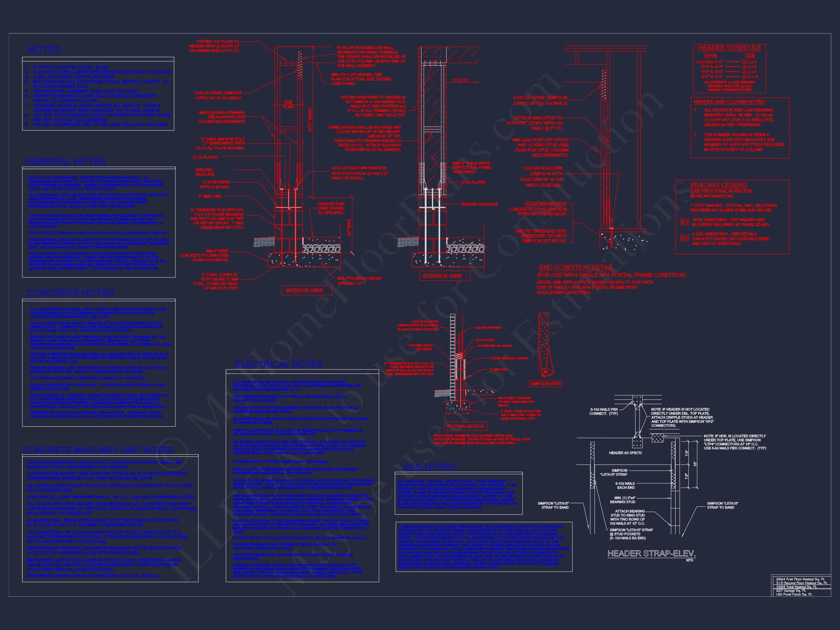Select the NOTES heading at top left
The height and width of the screenshot is (630, 840).
coord(44,50)
